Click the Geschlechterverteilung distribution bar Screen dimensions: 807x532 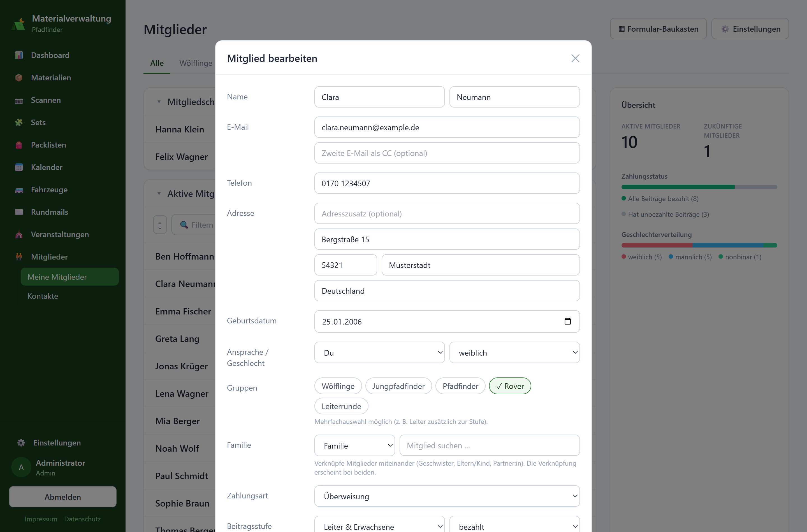pyautogui.click(x=699, y=245)
